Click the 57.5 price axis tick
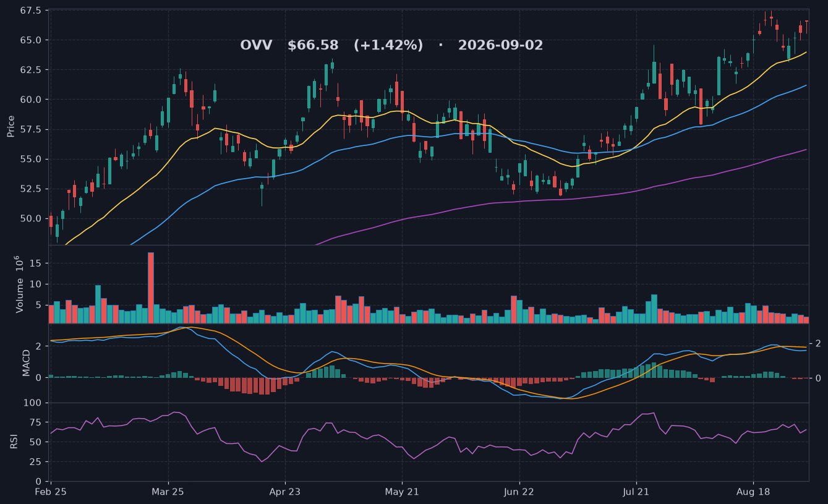 (x=31, y=129)
